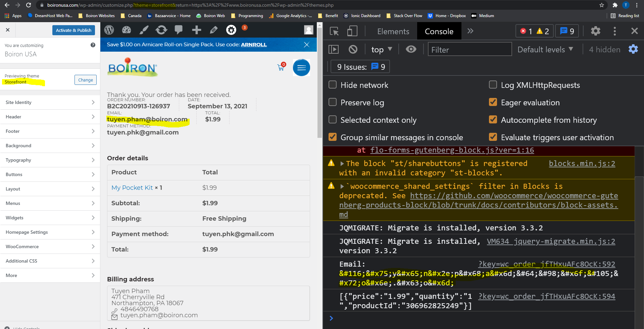Open Homepage Settings section
Viewport: 644px width, 329px height.
50,232
